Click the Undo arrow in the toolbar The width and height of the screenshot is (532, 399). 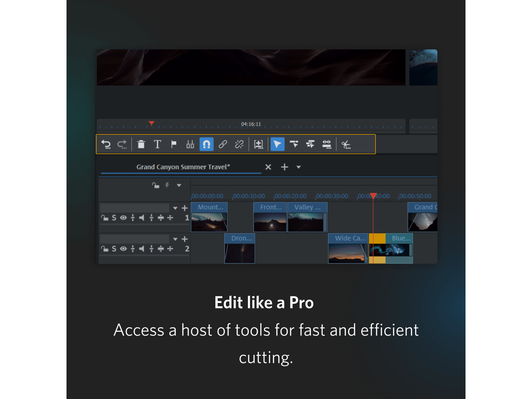pyautogui.click(x=106, y=144)
